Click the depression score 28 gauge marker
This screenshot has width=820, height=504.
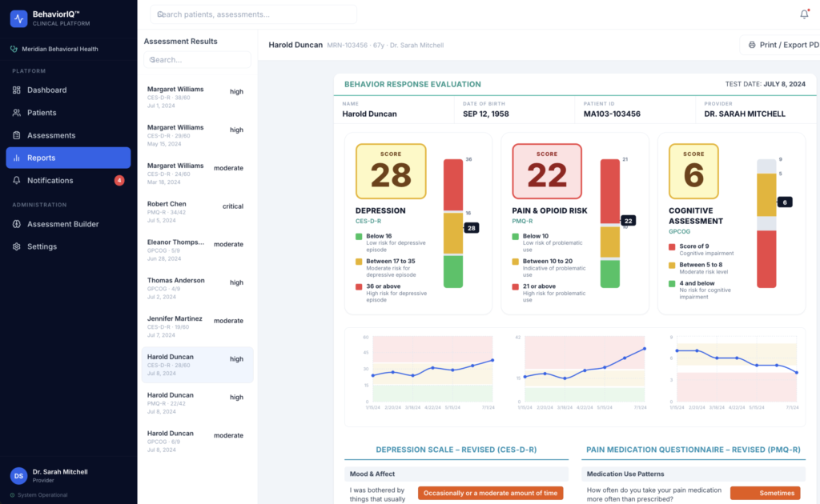[471, 228]
